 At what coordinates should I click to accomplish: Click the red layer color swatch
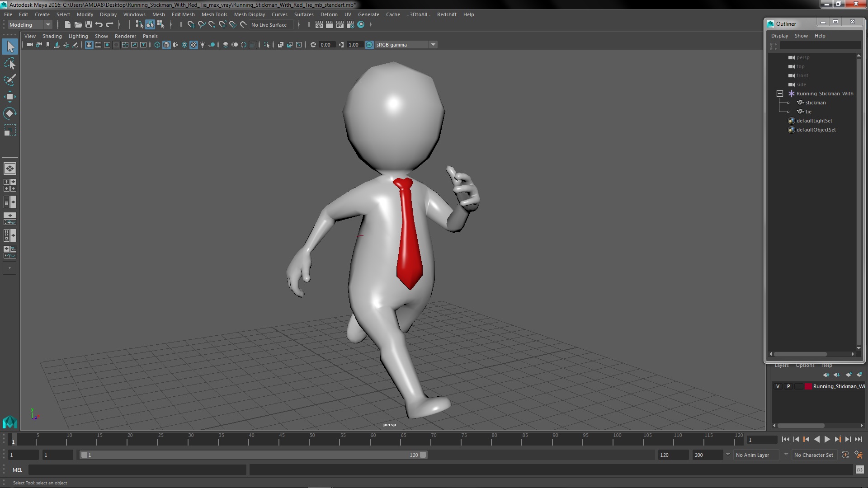[808, 386]
